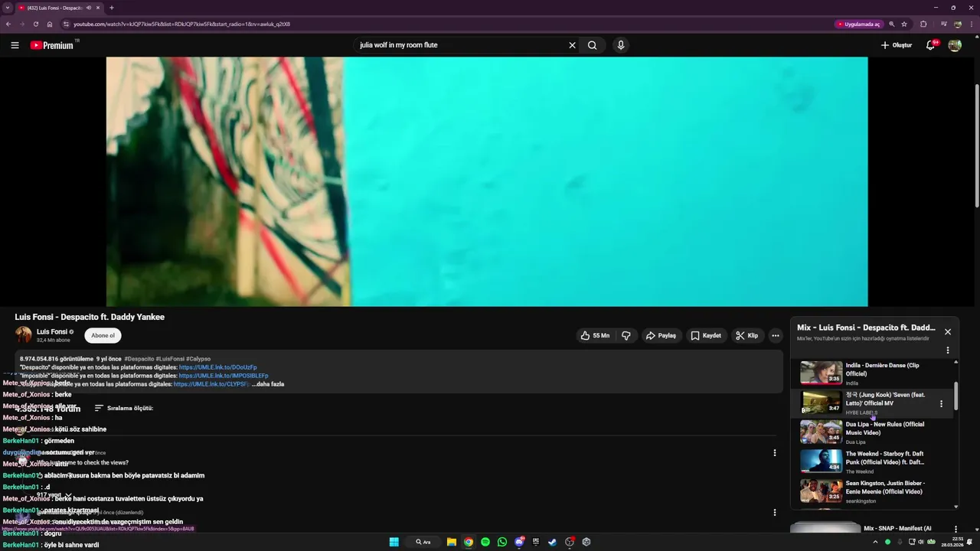
Task: Open system clock and date
Action: coord(952,542)
